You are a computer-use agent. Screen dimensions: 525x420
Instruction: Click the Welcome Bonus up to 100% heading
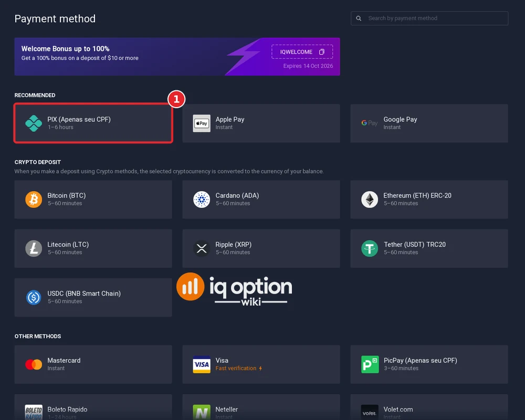click(65, 49)
